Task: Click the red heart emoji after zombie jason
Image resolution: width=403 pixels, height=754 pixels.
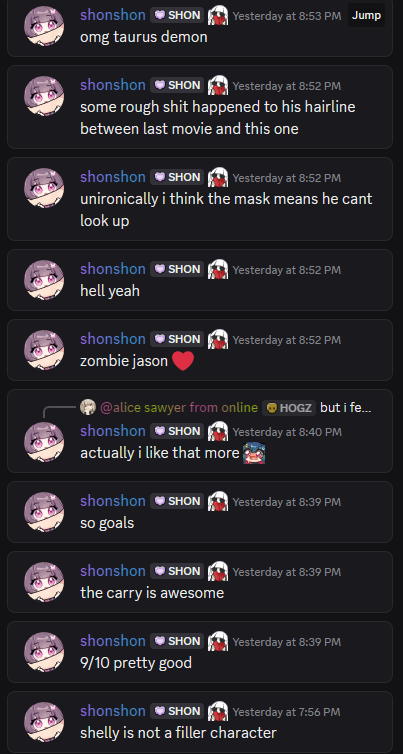Action: [183, 361]
